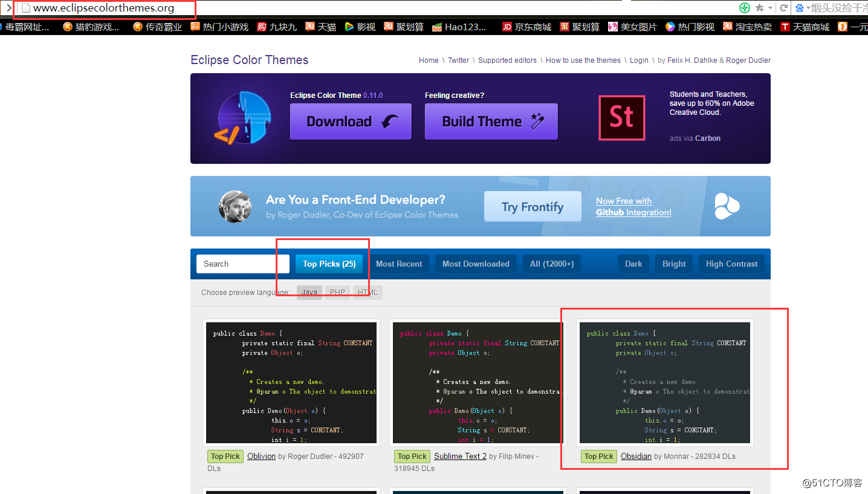This screenshot has height=494, width=868.
Task: Open the 淘宝热卖 bookmark
Action: point(747,27)
